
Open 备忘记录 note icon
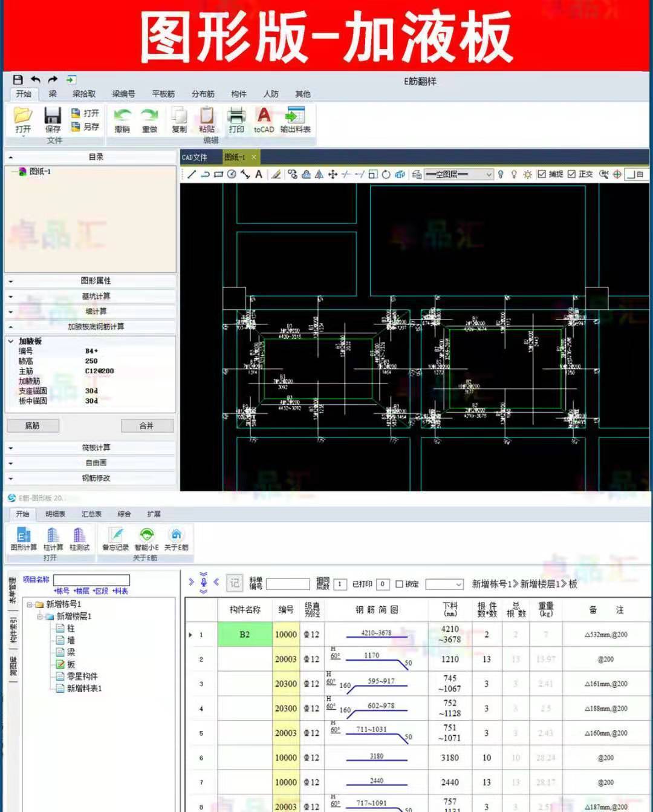pos(115,539)
